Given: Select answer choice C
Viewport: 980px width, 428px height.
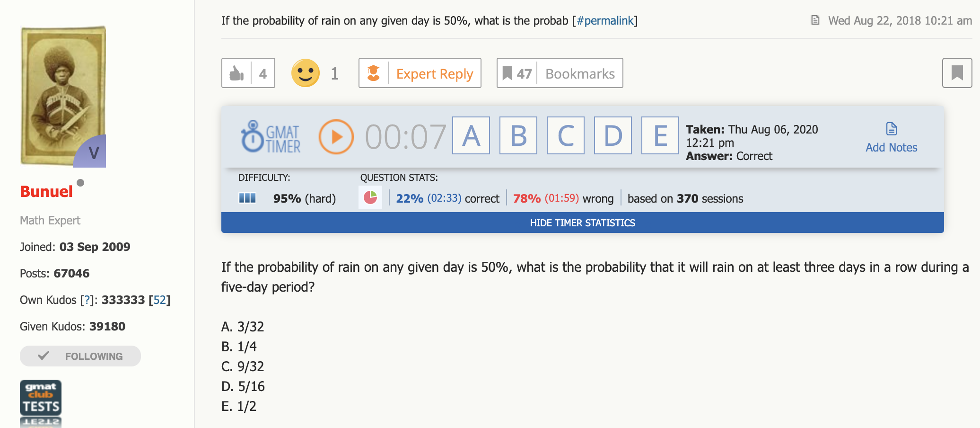Looking at the screenshot, I should pos(566,135).
